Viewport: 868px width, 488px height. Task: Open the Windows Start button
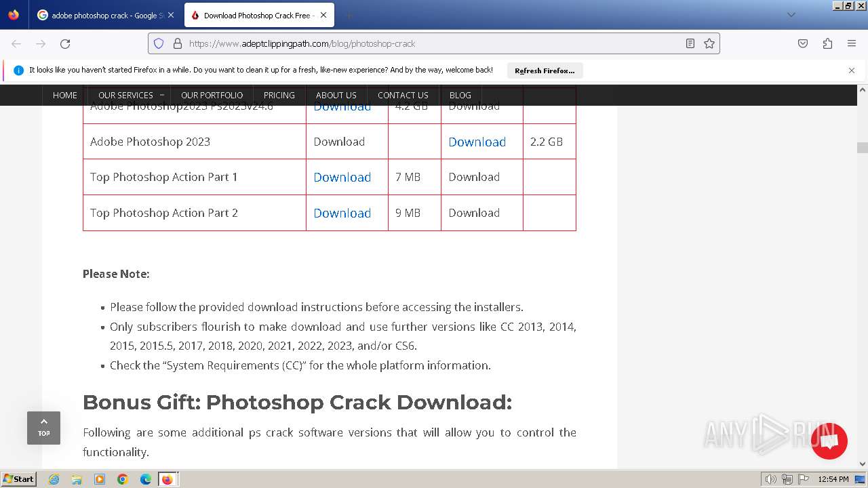pyautogui.click(x=18, y=479)
